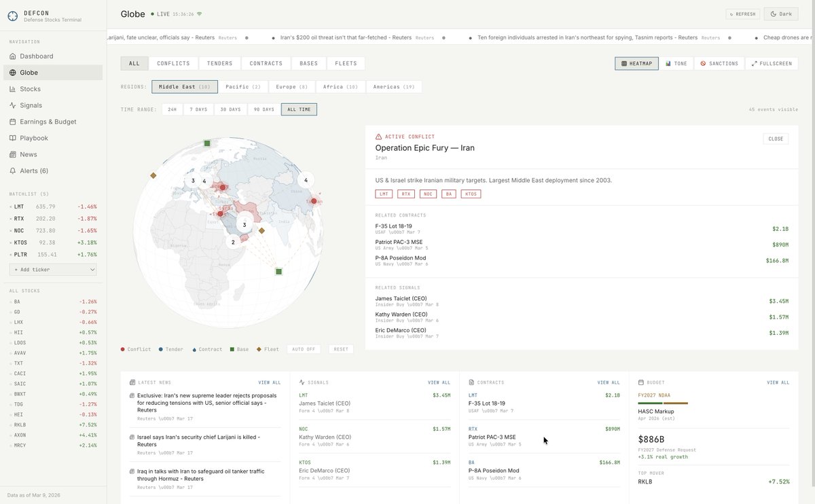Viewport: 815px width, 504px height.
Task: Open Dashboard via its home icon
Action: 14,56
